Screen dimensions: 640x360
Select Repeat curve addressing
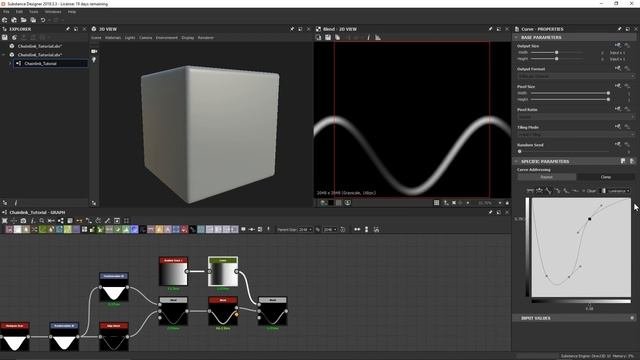click(547, 177)
